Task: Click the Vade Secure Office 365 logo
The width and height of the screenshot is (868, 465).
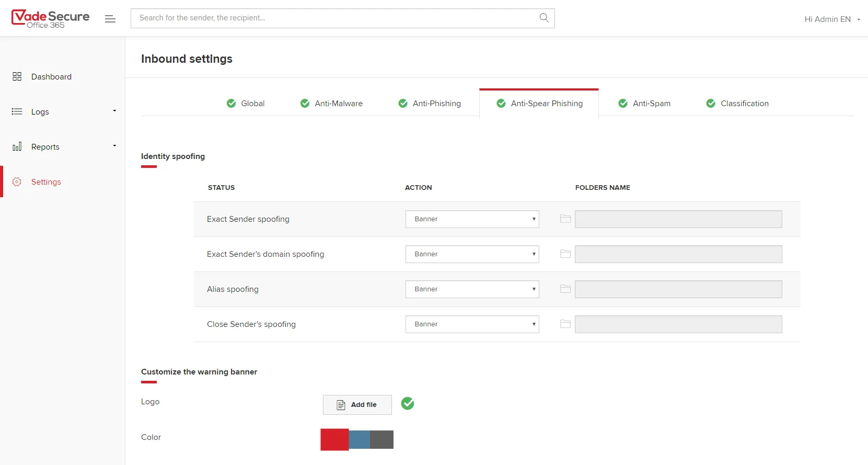Action: click(x=51, y=19)
